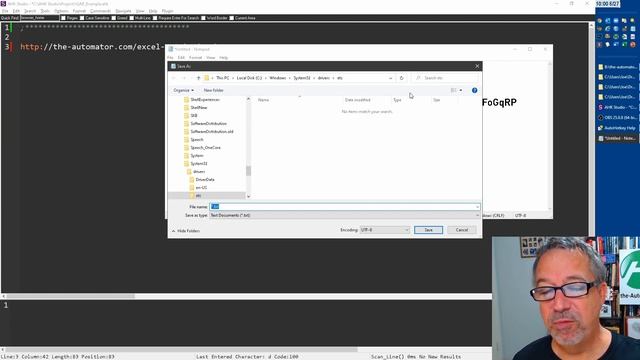The width and height of the screenshot is (640, 360).
Task: Click Cancel button in dialog
Action: pyautogui.click(x=462, y=230)
